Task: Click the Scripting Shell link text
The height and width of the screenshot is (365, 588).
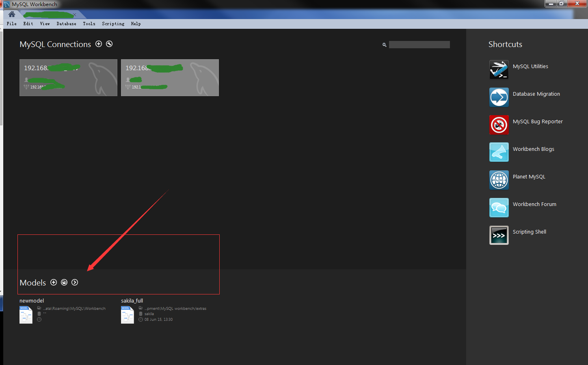Action: 530,232
